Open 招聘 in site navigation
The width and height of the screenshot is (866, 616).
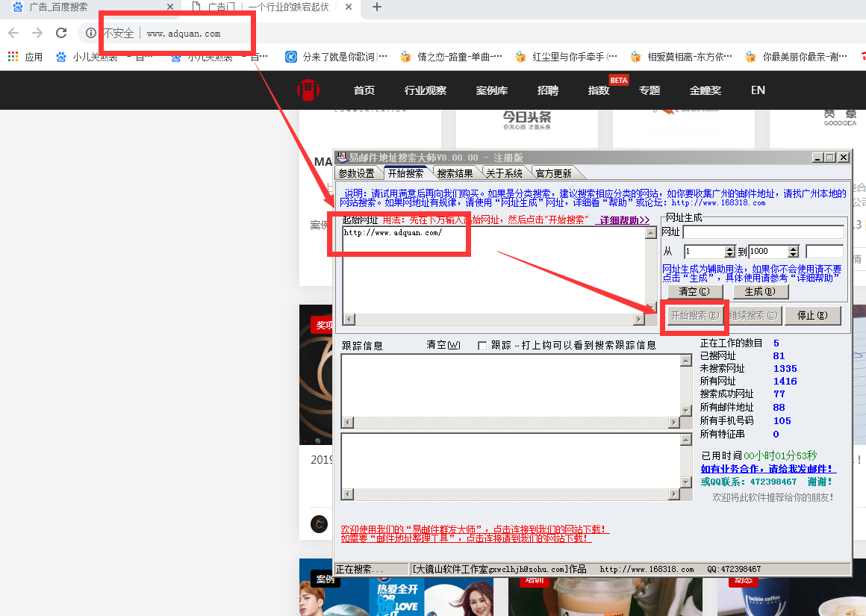point(548,90)
